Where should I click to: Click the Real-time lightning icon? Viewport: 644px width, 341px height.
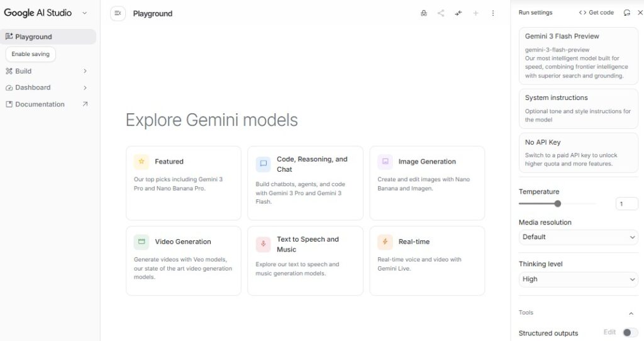click(x=385, y=242)
